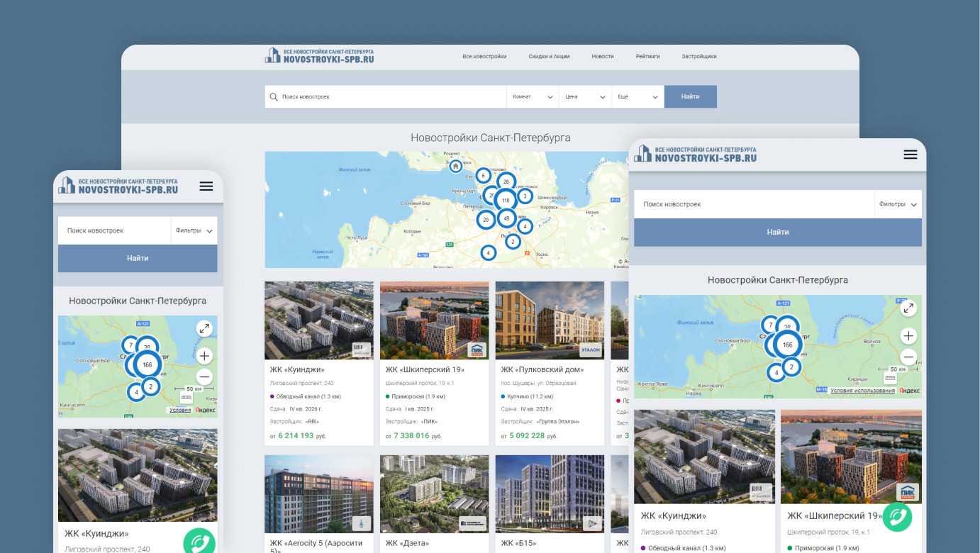The width and height of the screenshot is (980, 553).
Task: Click Найти button in phone view
Action: [x=138, y=258]
